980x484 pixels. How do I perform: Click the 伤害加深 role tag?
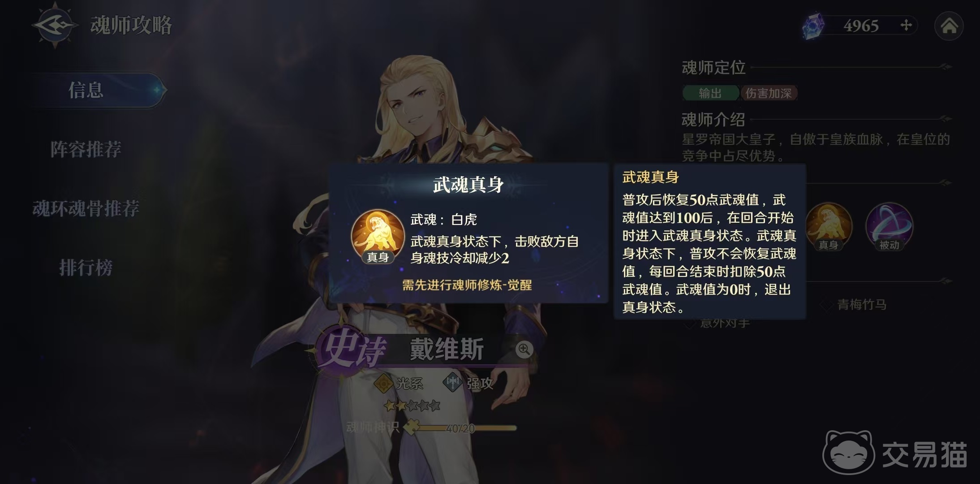(769, 93)
